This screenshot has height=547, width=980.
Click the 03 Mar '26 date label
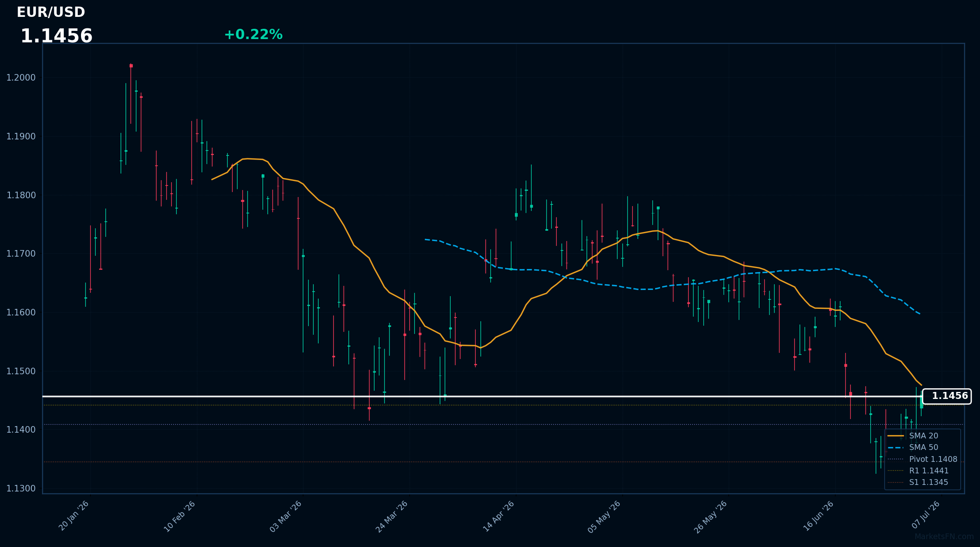tap(286, 516)
